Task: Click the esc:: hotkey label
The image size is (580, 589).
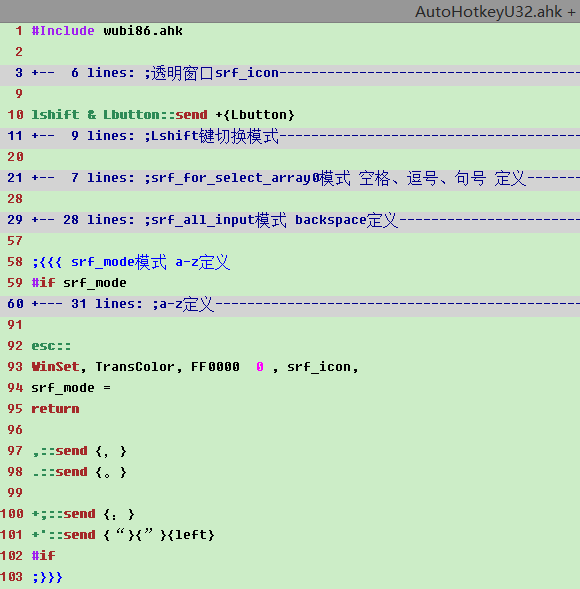Action: pyautogui.click(x=51, y=346)
